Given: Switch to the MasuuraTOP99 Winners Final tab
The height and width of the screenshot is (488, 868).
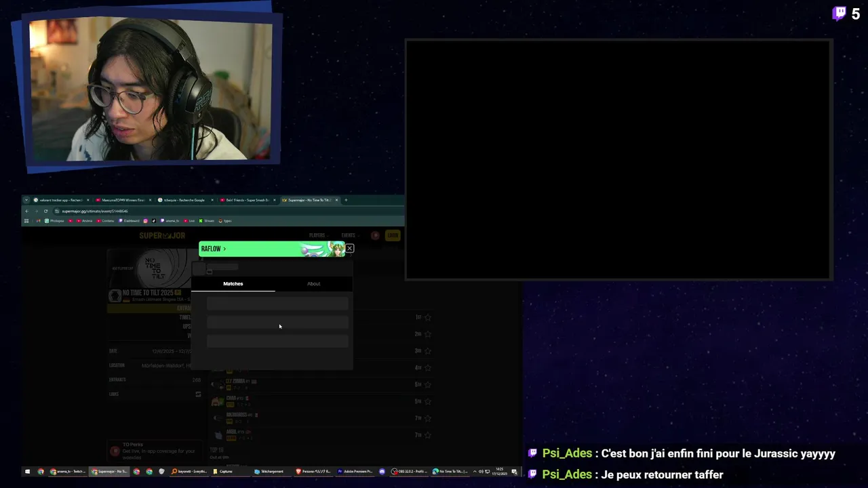Looking at the screenshot, I should tap(122, 200).
